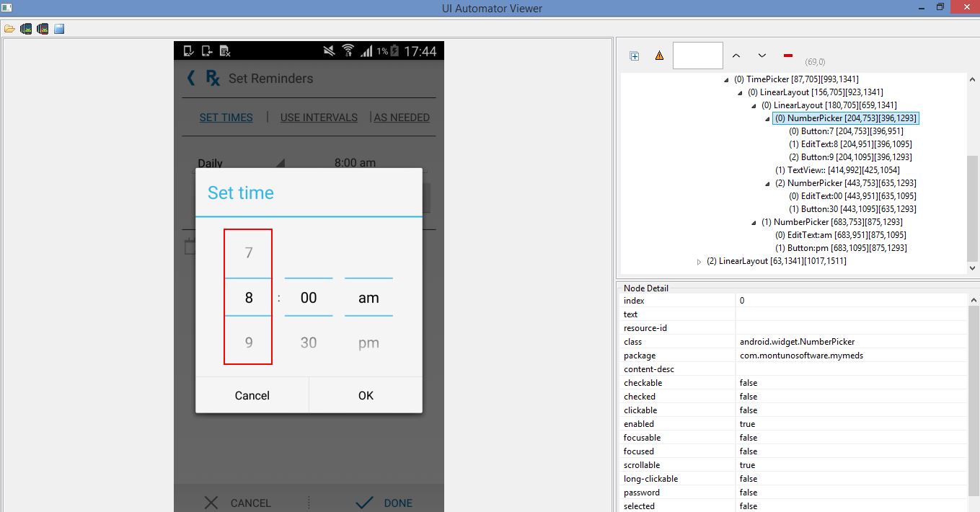The height and width of the screenshot is (512, 980).
Task: Select hour 9 in the time picker
Action: coord(249,343)
